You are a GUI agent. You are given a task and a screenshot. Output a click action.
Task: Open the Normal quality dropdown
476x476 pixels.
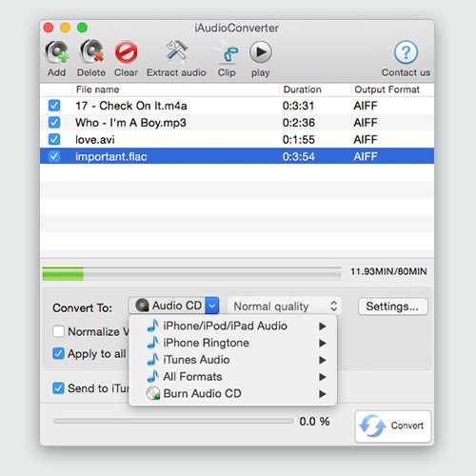(285, 307)
